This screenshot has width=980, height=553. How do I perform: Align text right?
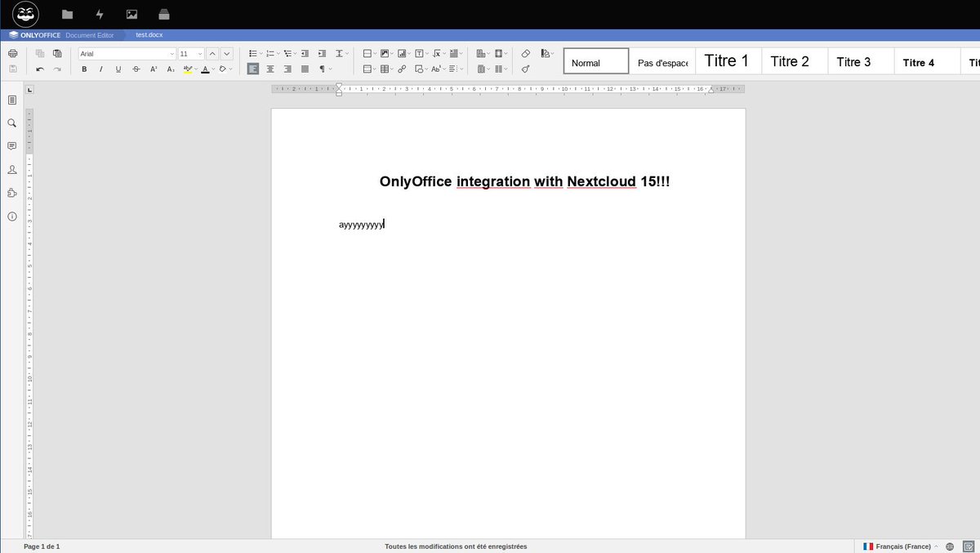(x=287, y=69)
